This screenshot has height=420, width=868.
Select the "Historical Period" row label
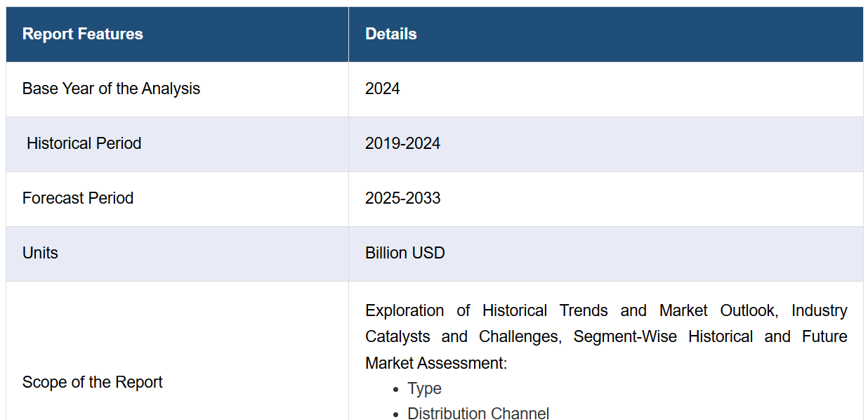[x=84, y=143]
